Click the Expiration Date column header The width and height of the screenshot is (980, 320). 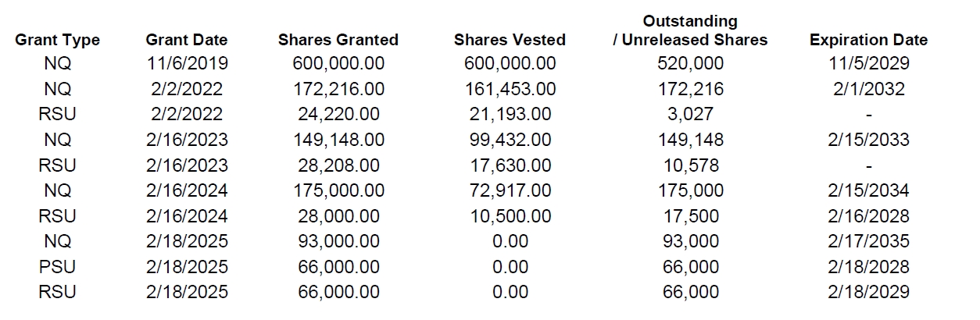[x=869, y=40]
